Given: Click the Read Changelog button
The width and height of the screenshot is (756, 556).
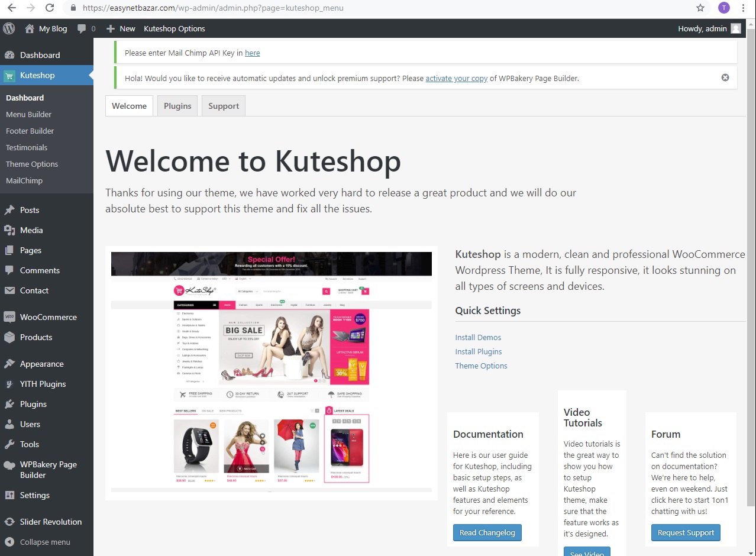Looking at the screenshot, I should click(487, 532).
